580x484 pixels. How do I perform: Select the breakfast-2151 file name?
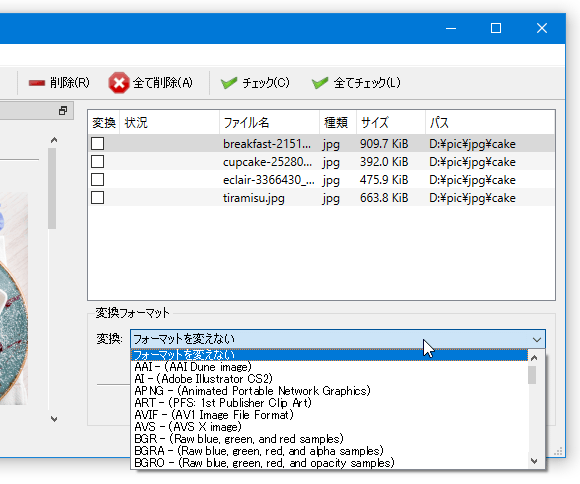(267, 144)
